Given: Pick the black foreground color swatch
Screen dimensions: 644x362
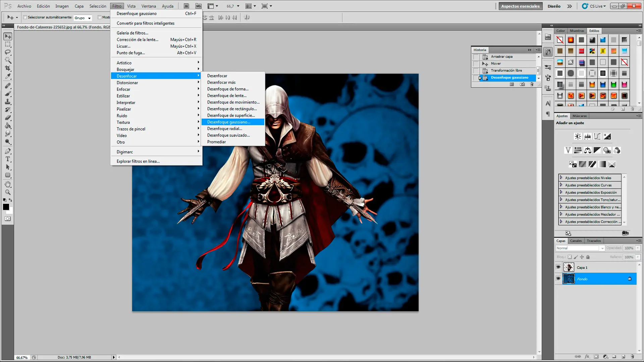Looking at the screenshot, I should (6, 207).
